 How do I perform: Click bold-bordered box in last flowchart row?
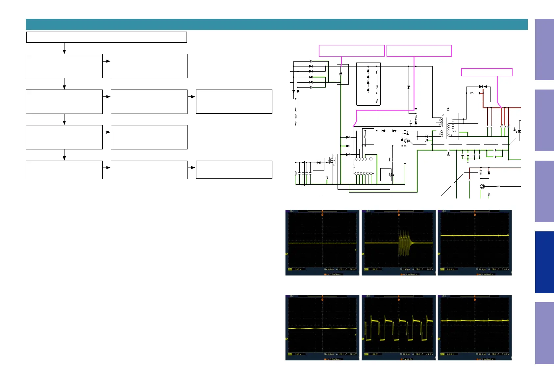point(234,170)
